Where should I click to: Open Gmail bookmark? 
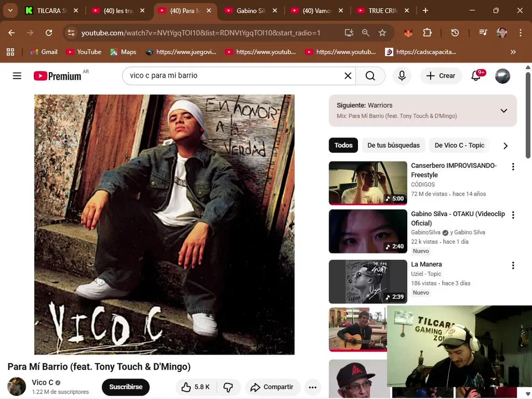44,52
